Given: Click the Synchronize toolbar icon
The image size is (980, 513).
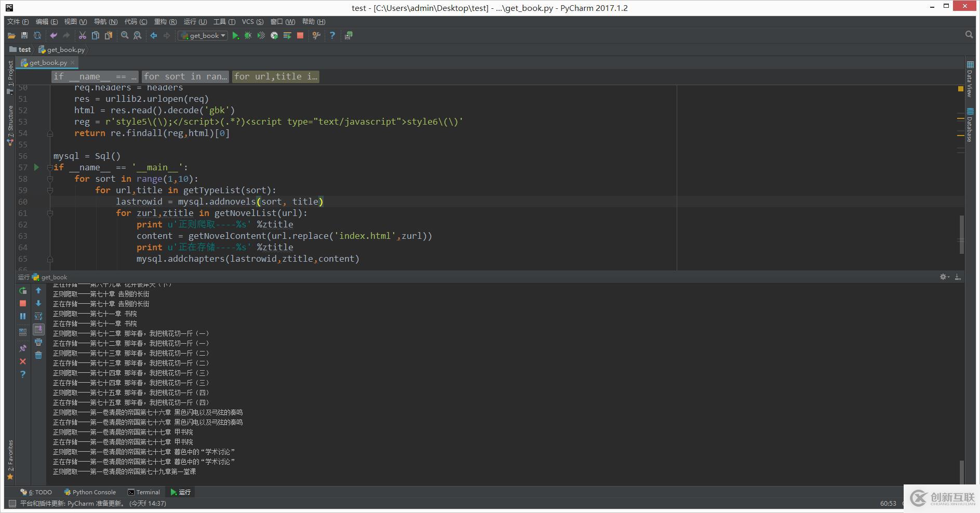Looking at the screenshot, I should pos(37,35).
